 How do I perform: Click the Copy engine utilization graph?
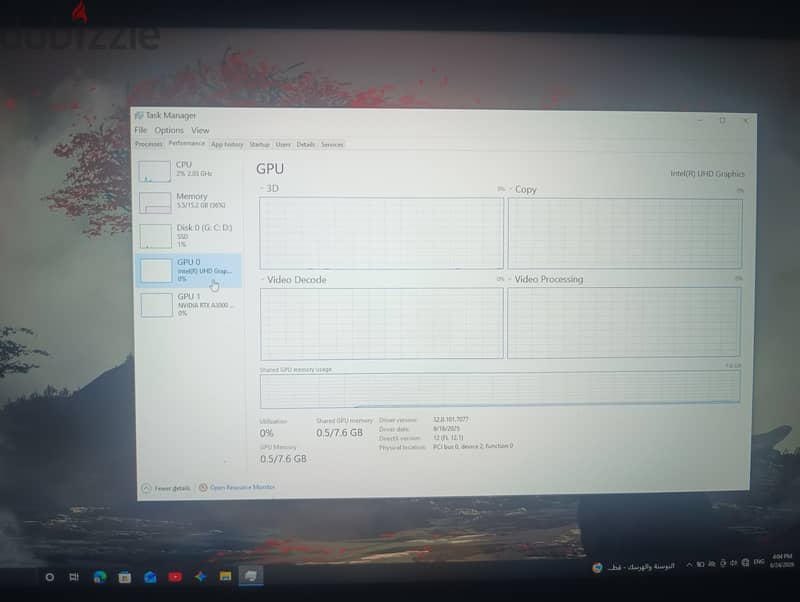(625, 234)
